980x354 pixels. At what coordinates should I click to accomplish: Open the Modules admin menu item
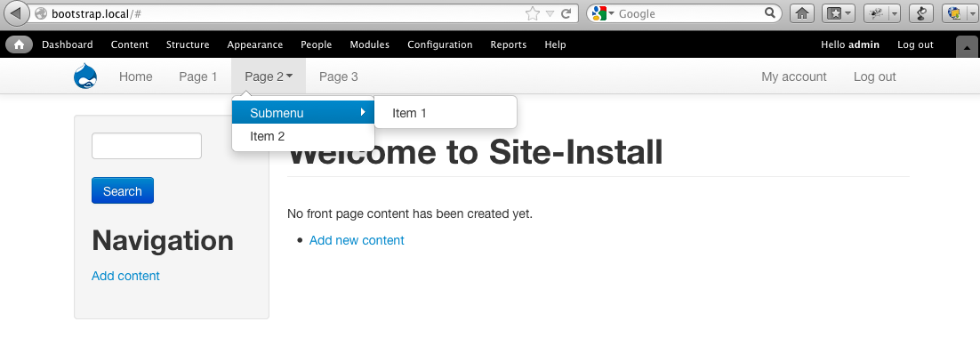(x=369, y=44)
